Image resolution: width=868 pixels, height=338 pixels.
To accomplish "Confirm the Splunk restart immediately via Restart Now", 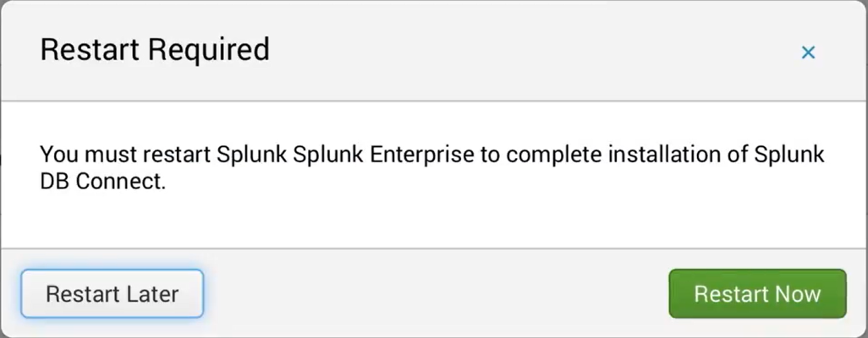I will [x=757, y=294].
